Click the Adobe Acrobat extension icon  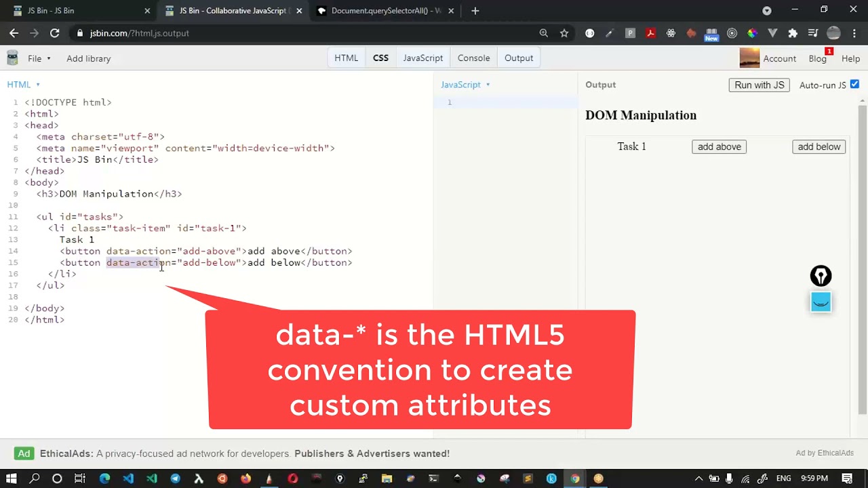(650, 33)
